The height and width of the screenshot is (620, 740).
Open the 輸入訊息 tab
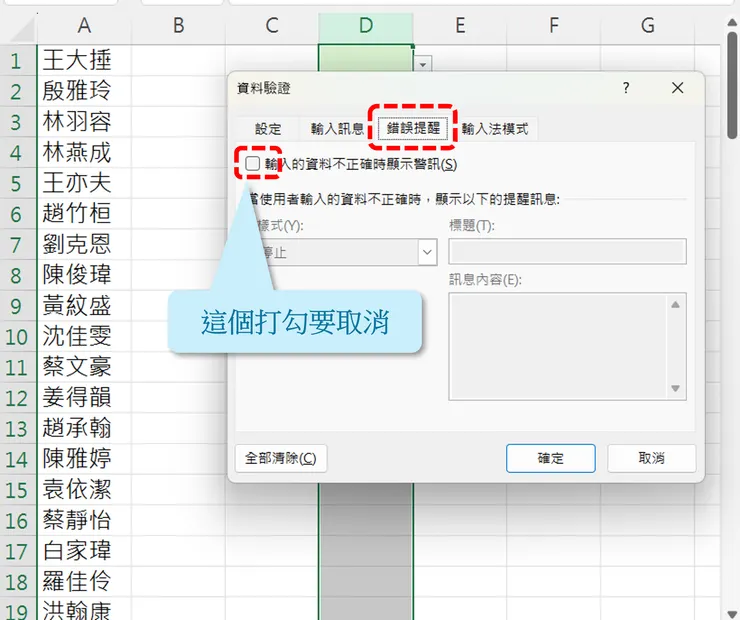tap(337, 129)
